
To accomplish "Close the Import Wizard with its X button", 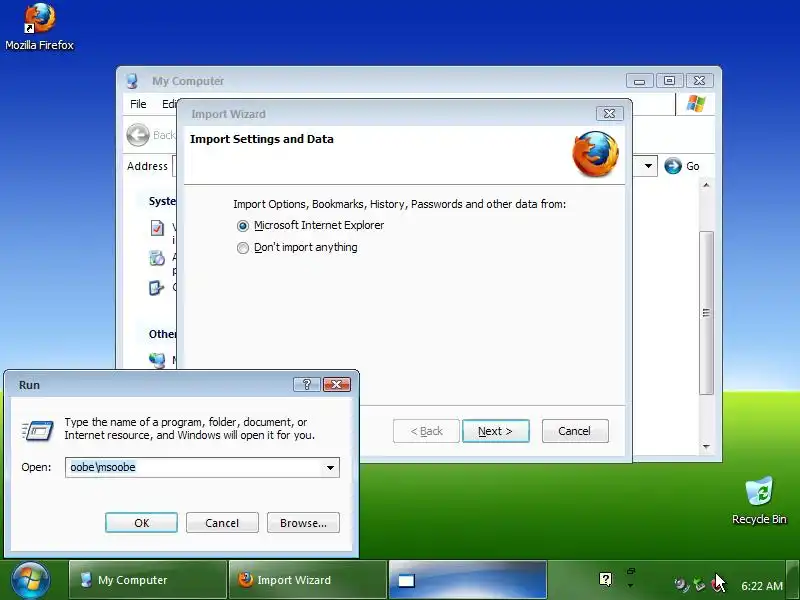I will pyautogui.click(x=609, y=113).
